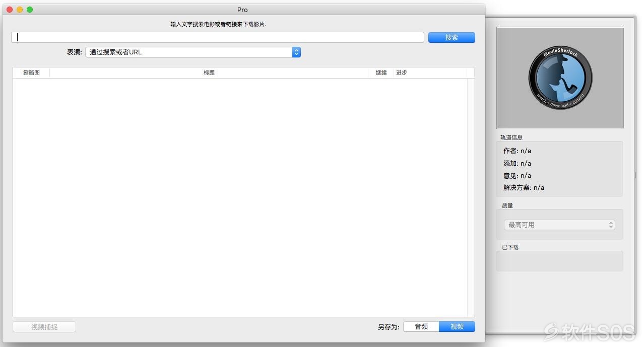Screen dimensions: 644x347
Task: Click the 添加: n/a info line
Action: tap(517, 163)
